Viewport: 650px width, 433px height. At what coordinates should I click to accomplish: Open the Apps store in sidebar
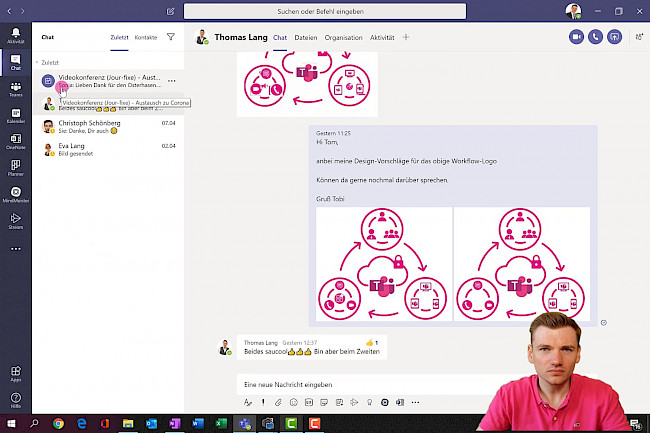[x=16, y=374]
